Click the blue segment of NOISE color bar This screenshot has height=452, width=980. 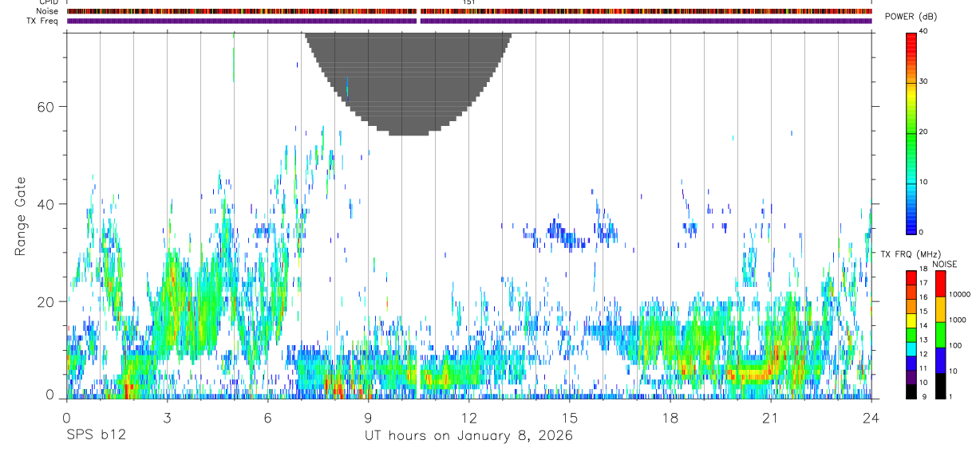click(x=940, y=360)
